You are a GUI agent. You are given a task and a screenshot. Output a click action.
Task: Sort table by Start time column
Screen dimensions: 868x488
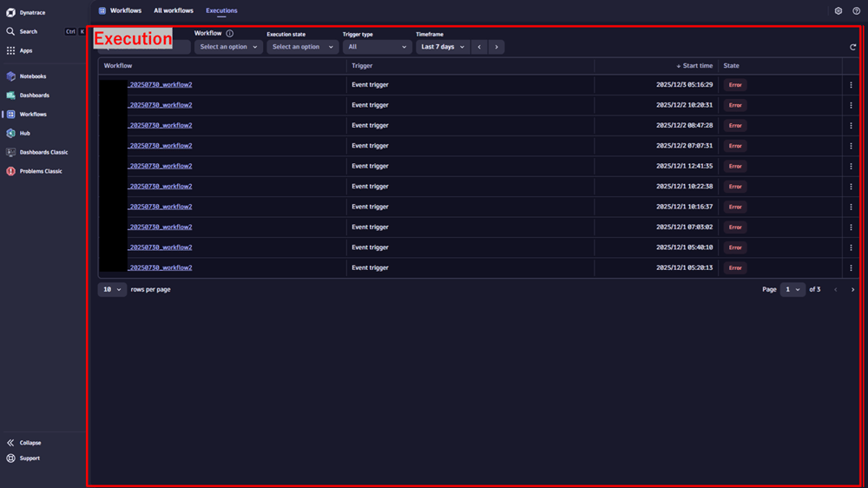[696, 66]
